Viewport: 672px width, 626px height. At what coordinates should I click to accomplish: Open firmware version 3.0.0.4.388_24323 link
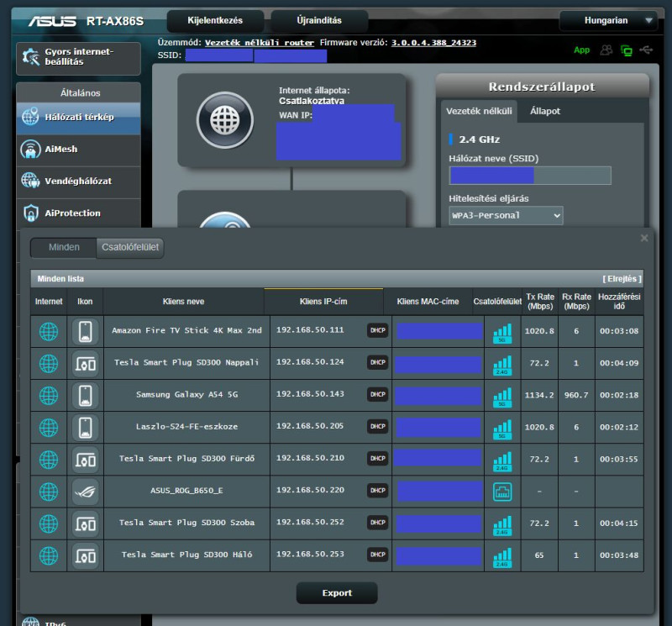click(x=433, y=43)
